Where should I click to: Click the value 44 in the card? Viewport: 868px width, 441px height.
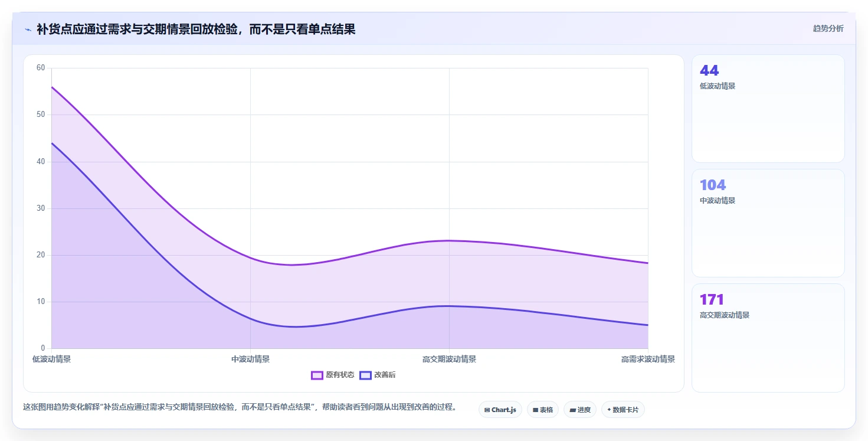[709, 71]
